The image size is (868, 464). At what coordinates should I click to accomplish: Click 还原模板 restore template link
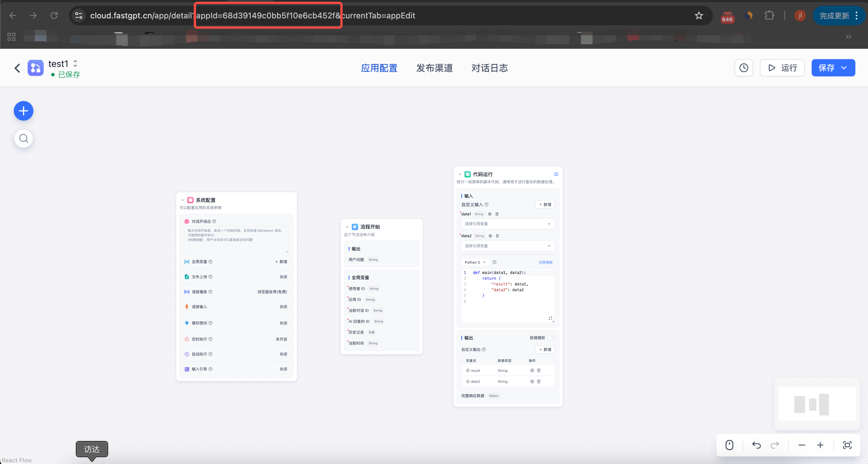[545, 262]
